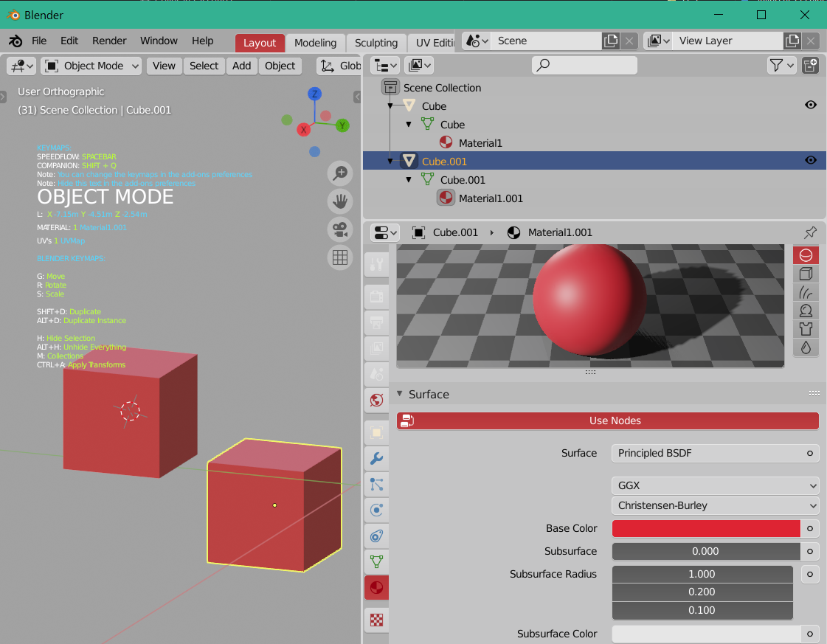Collapse Cube.001 mesh data in outliner
The height and width of the screenshot is (644, 827).
[409, 180]
